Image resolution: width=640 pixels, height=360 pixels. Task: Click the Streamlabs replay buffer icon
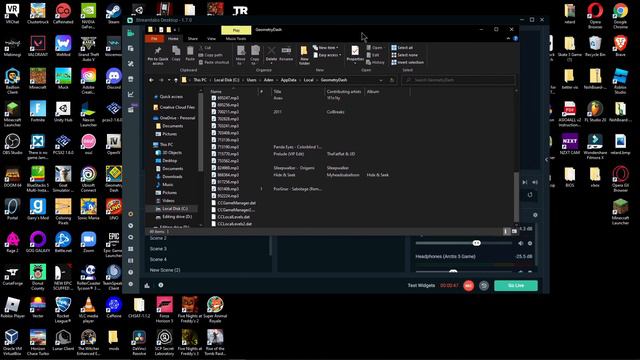click(x=484, y=286)
